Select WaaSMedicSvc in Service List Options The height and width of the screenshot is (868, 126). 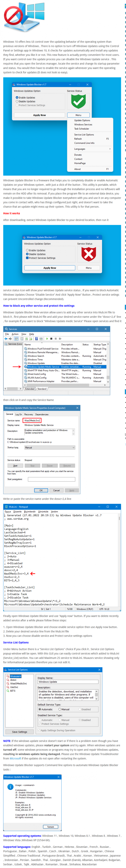(18, 684)
